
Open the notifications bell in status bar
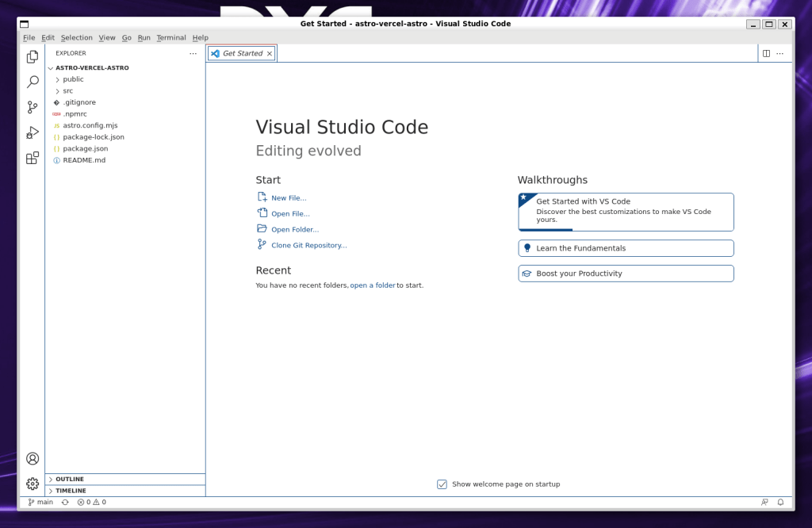(780, 502)
